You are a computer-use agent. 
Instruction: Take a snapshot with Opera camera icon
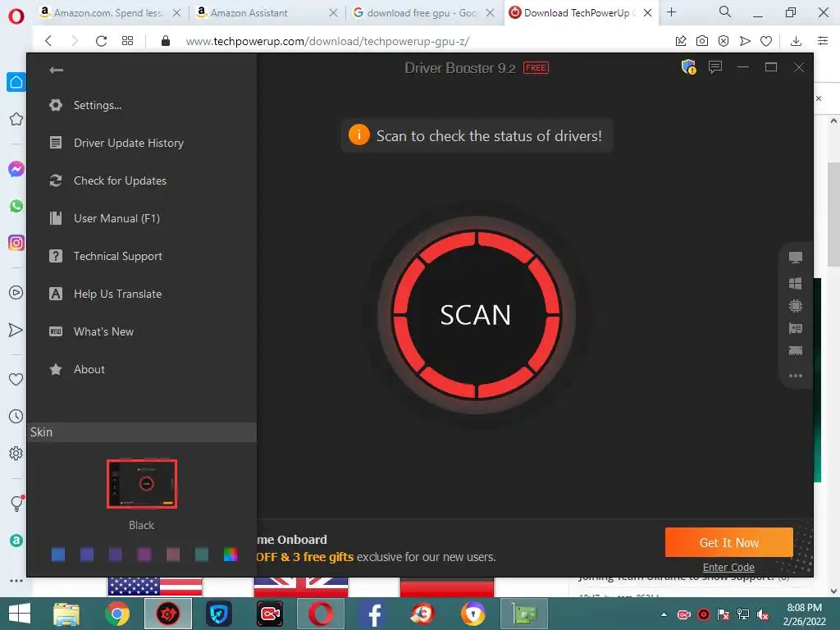pyautogui.click(x=702, y=41)
